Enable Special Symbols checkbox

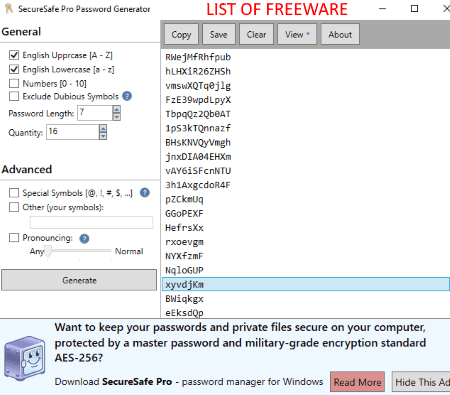[x=14, y=193]
